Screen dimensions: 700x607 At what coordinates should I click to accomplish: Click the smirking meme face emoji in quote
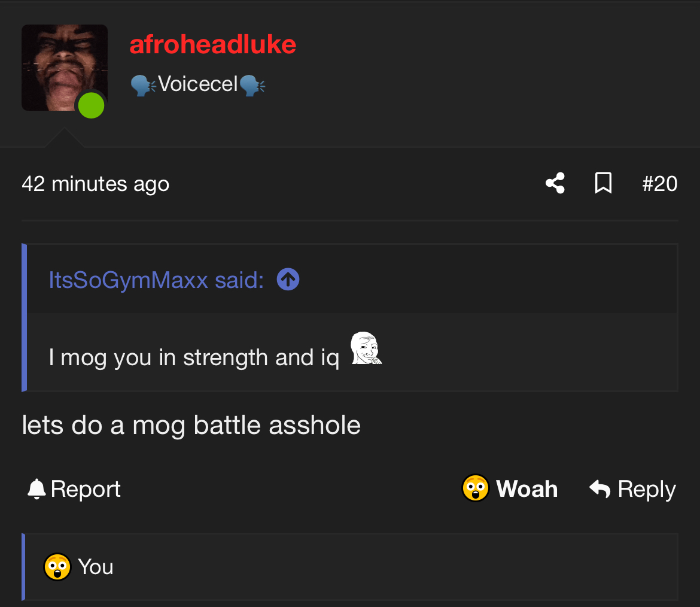[366, 348]
